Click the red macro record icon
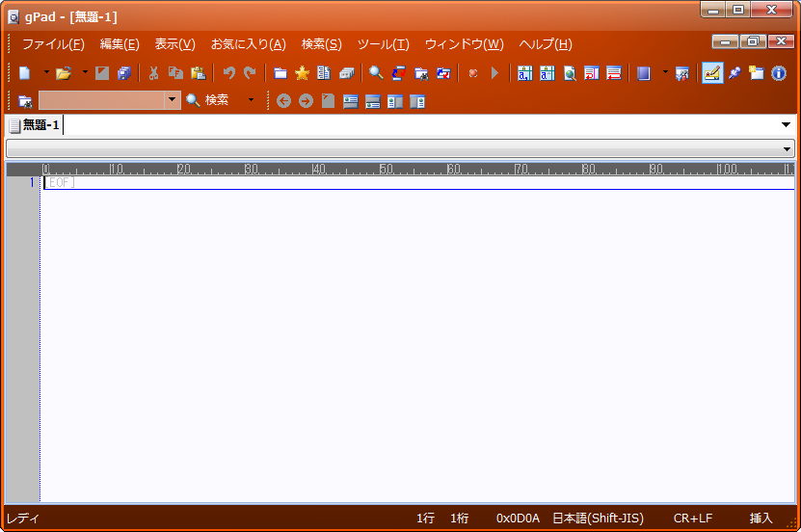Image resolution: width=801 pixels, height=532 pixels. click(x=472, y=73)
